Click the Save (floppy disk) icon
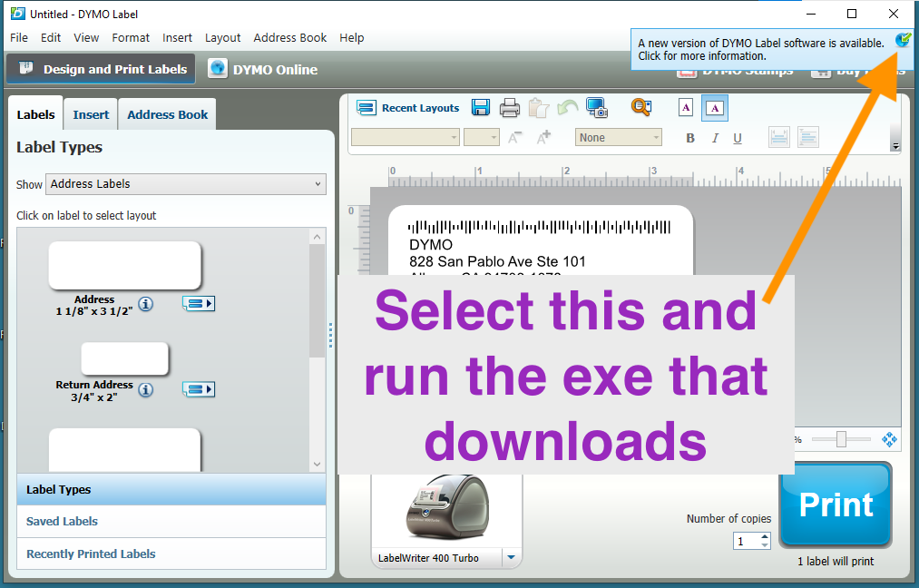The image size is (919, 588). point(481,107)
